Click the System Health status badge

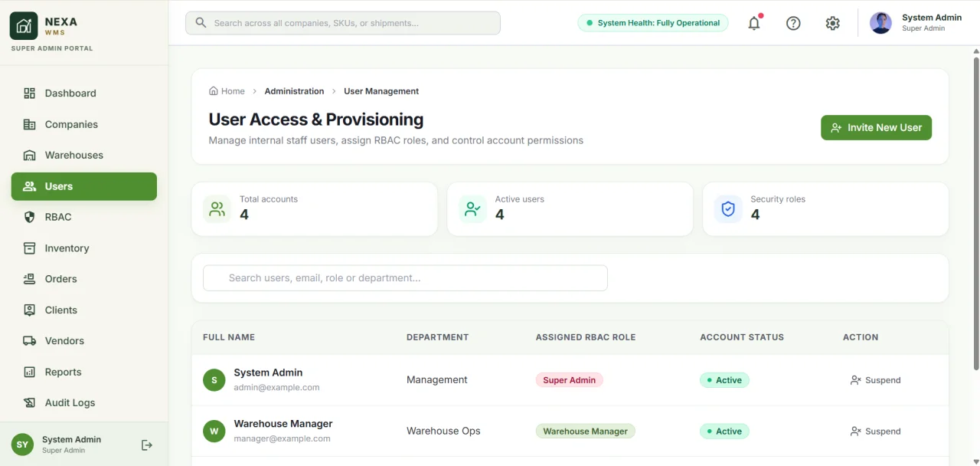coord(653,23)
